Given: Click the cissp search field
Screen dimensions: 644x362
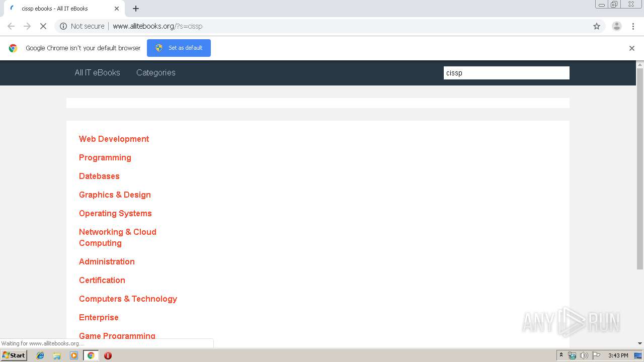Looking at the screenshot, I should 506,73.
